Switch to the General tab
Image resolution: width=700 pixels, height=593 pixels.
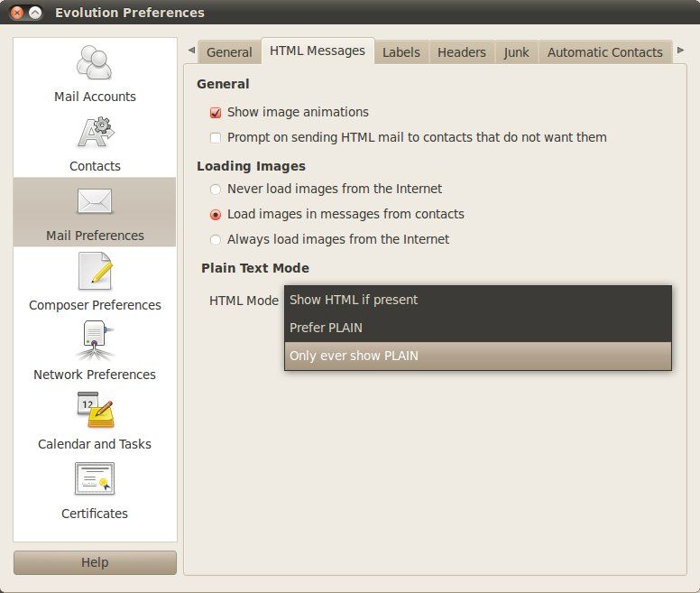tap(229, 52)
